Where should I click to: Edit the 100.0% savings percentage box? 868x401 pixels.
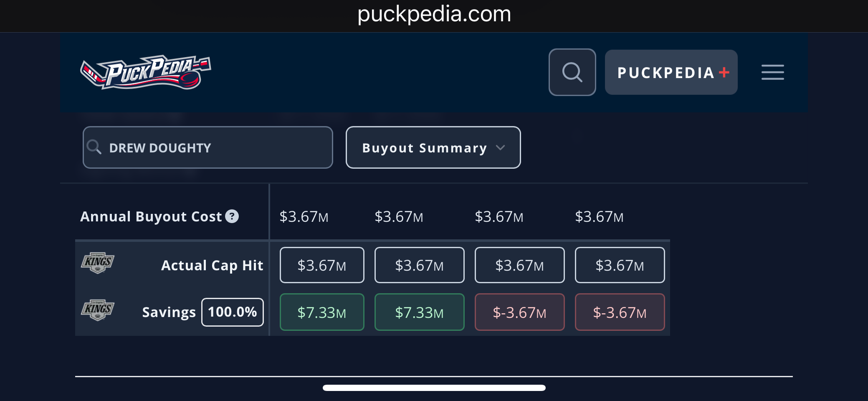point(232,312)
